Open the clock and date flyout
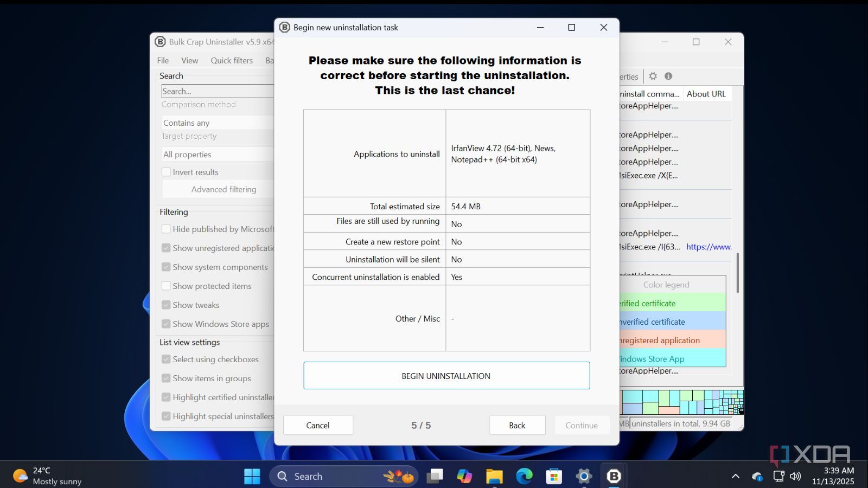 833,476
